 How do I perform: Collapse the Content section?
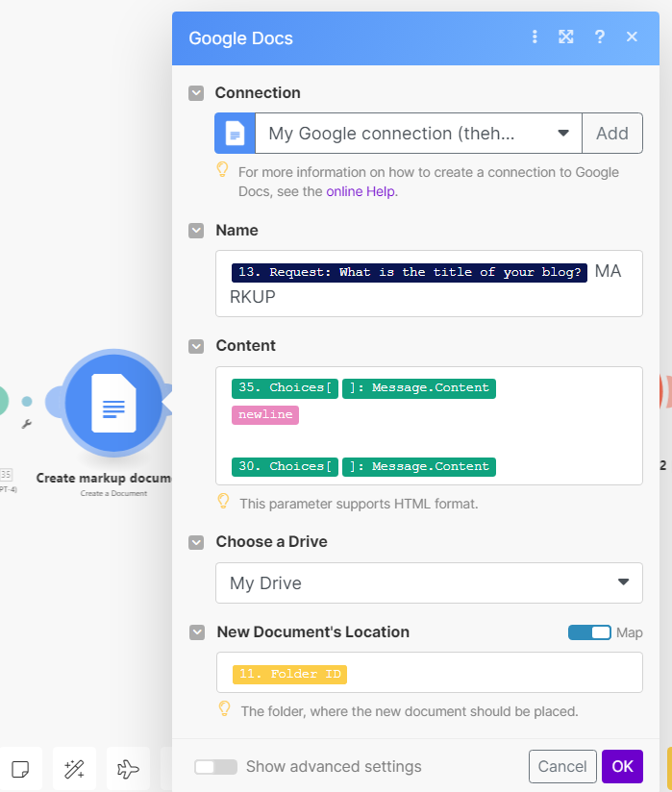pos(196,346)
